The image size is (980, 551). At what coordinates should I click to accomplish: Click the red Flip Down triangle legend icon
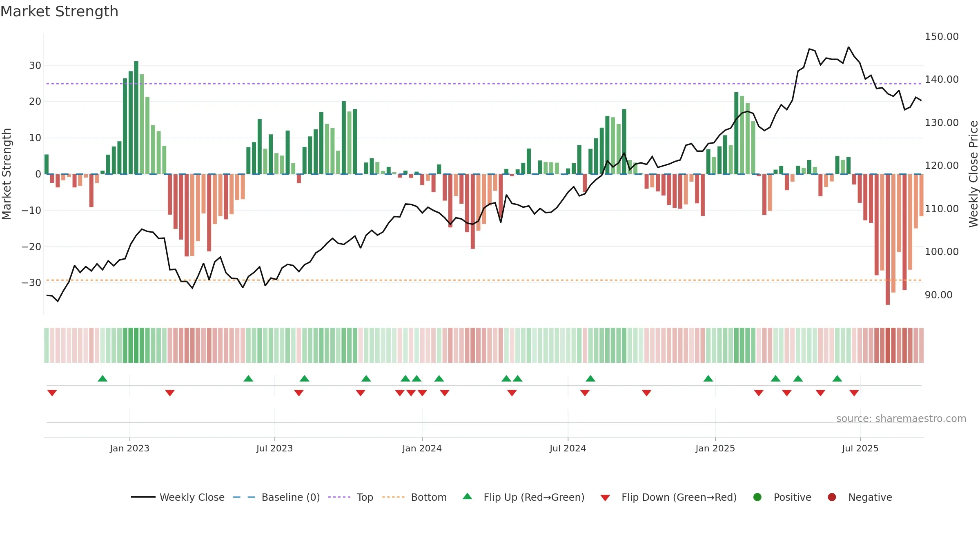(605, 498)
